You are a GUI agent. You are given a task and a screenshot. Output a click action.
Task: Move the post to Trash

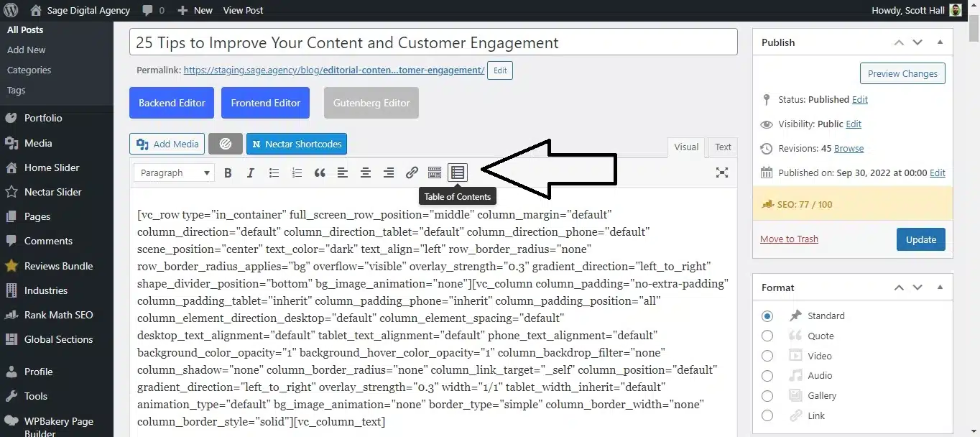point(789,239)
